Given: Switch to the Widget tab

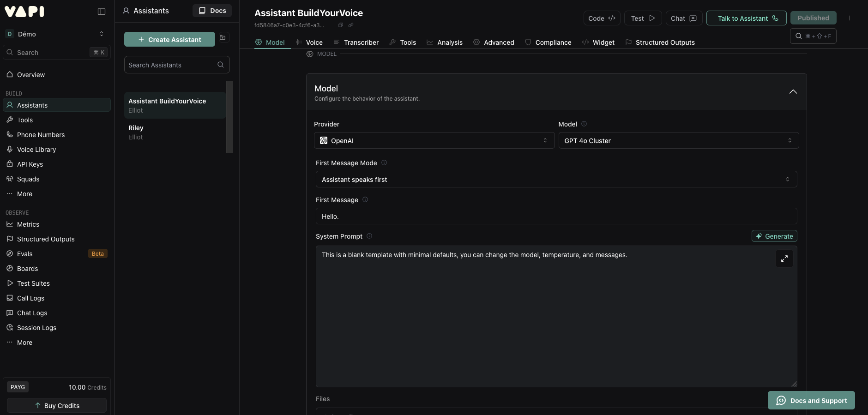Looking at the screenshot, I should [x=598, y=42].
